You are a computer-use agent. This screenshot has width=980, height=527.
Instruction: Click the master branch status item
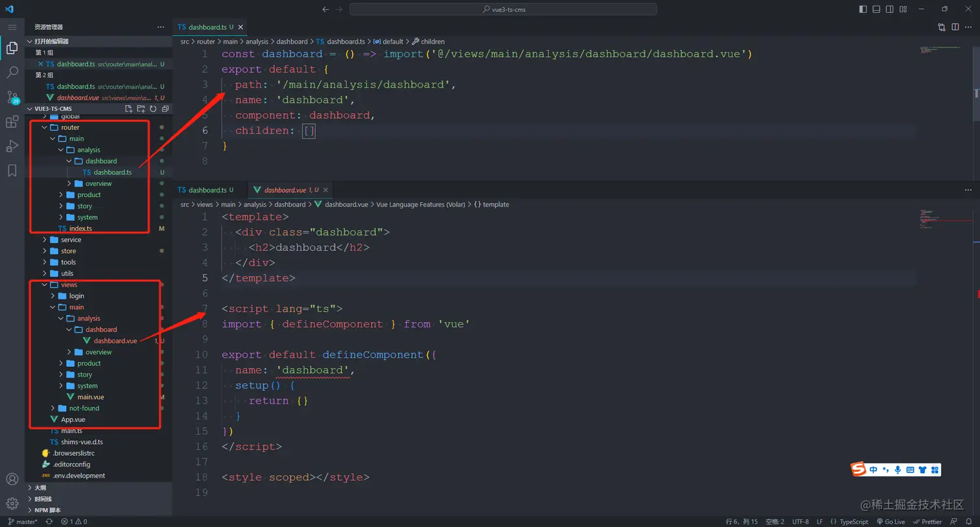(23, 521)
